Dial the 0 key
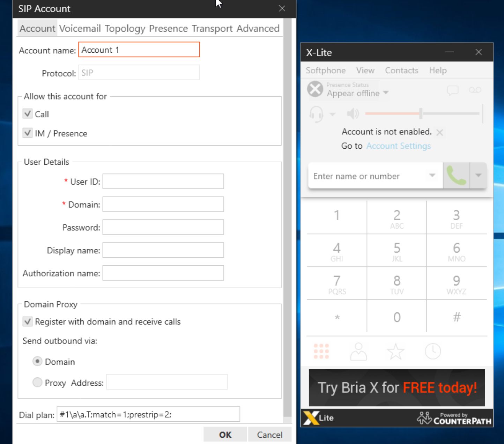Image resolution: width=504 pixels, height=444 pixels. pyautogui.click(x=397, y=316)
